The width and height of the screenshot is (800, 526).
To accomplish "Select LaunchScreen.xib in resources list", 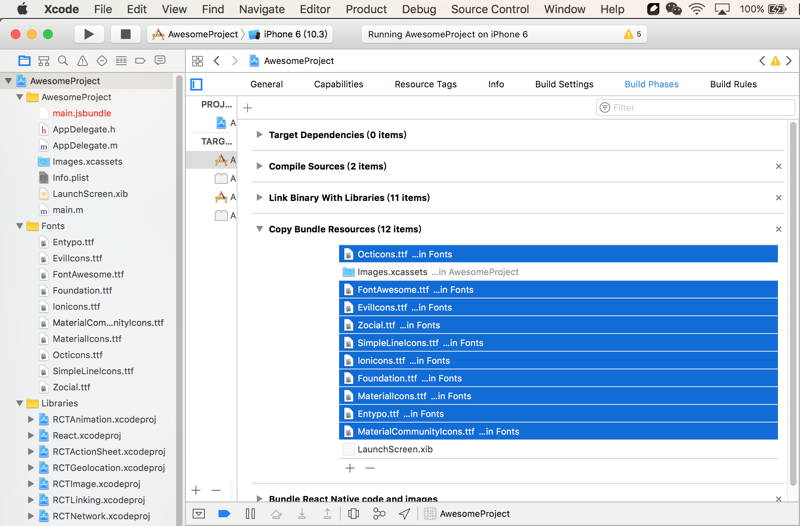I will click(558, 449).
